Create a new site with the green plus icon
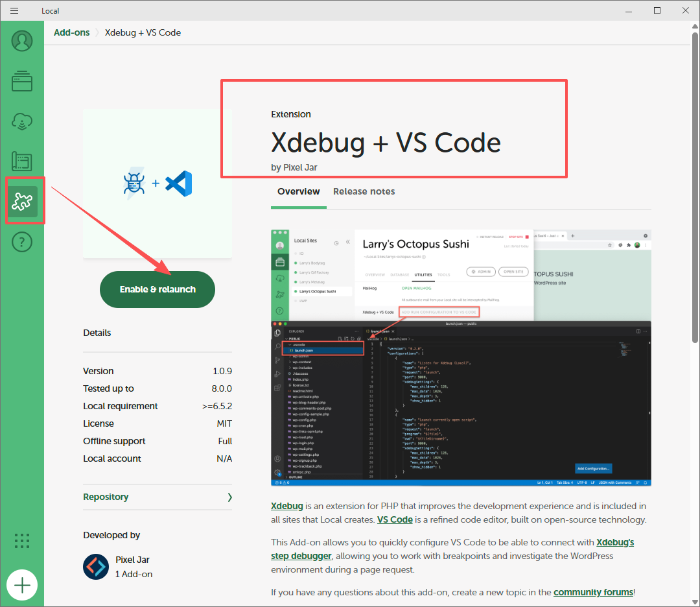The image size is (700, 607). pyautogui.click(x=22, y=585)
